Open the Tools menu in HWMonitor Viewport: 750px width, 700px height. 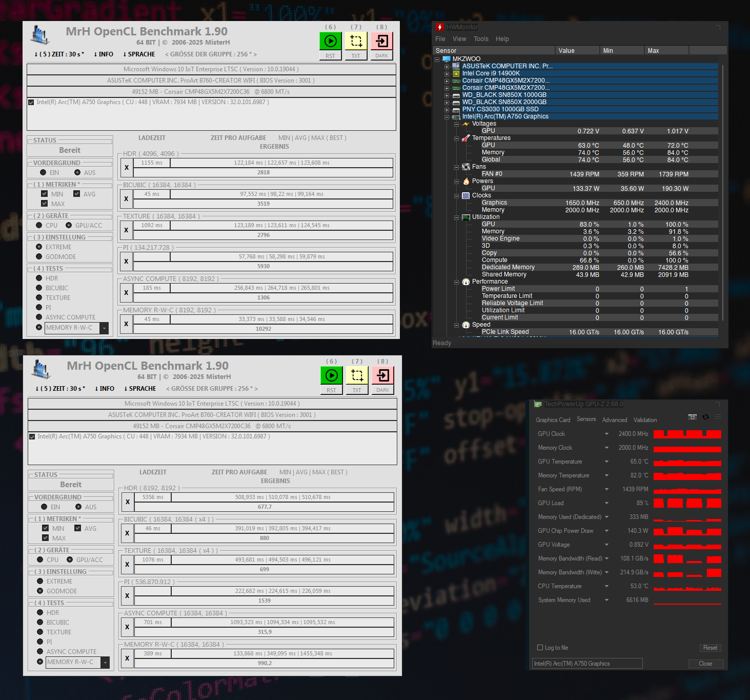click(481, 39)
